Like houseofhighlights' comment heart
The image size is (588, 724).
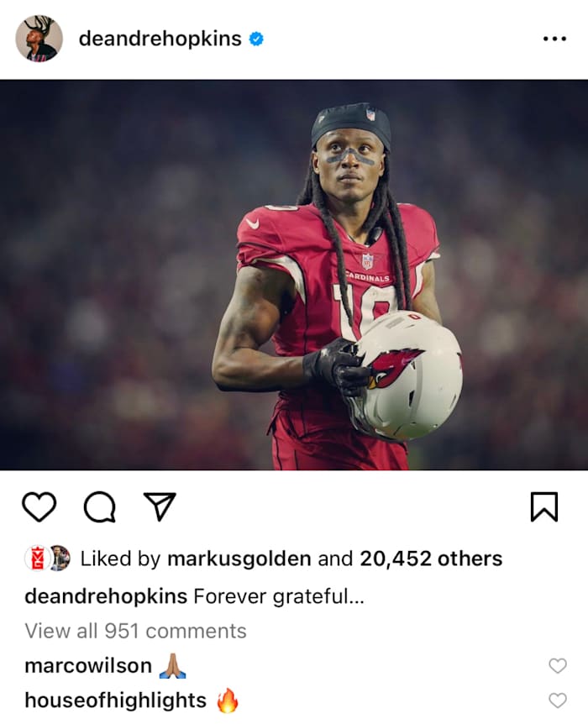558,700
